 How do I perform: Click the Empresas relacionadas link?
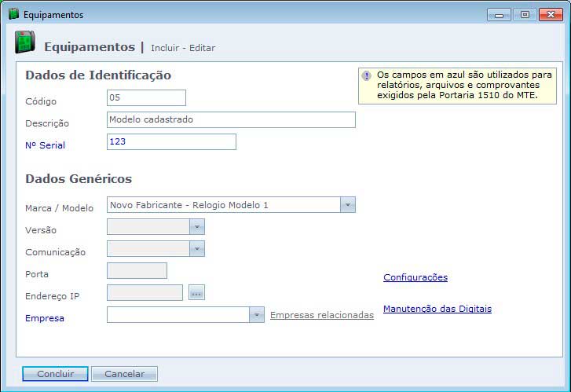321,315
